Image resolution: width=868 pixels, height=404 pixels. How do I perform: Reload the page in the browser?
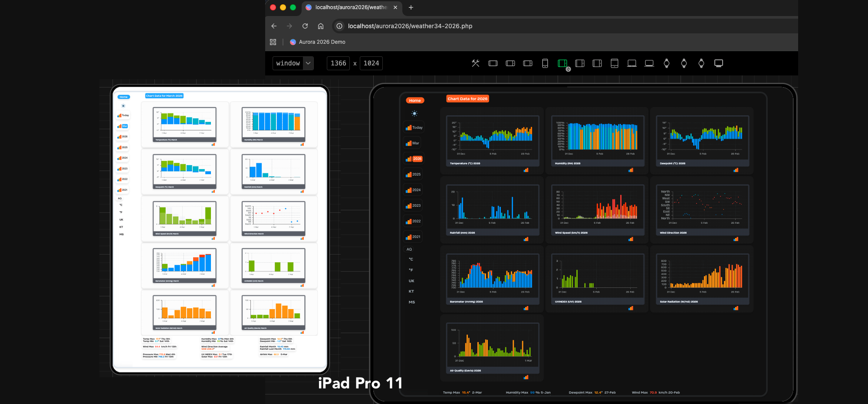coord(305,26)
